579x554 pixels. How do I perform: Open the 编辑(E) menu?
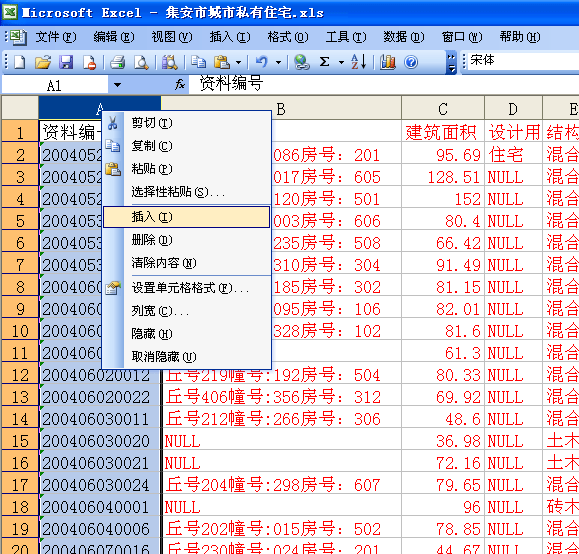114,37
